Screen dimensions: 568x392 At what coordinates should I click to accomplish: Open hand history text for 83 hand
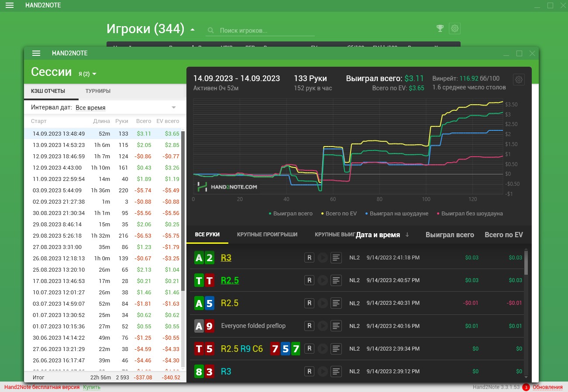tap(336, 371)
